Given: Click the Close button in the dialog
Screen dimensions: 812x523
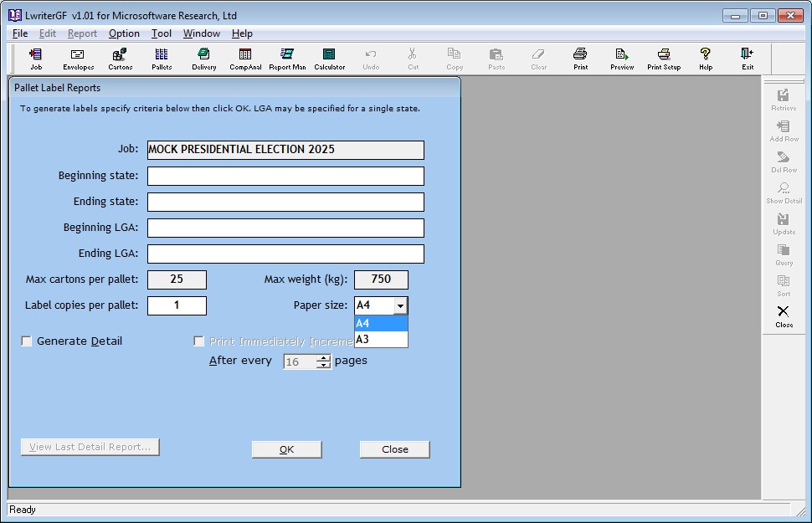Looking at the screenshot, I should pyautogui.click(x=394, y=449).
